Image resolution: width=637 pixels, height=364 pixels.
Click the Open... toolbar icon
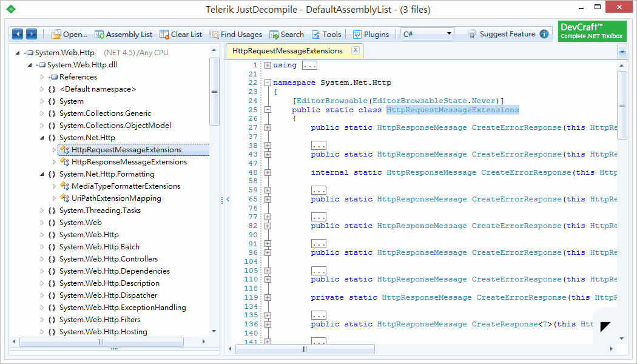coord(56,34)
